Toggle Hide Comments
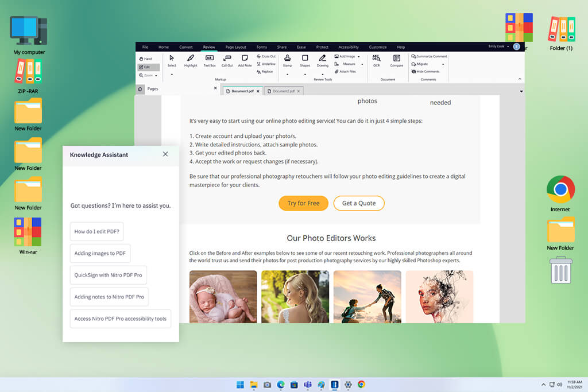Screen dimensions: 588x392 point(425,72)
